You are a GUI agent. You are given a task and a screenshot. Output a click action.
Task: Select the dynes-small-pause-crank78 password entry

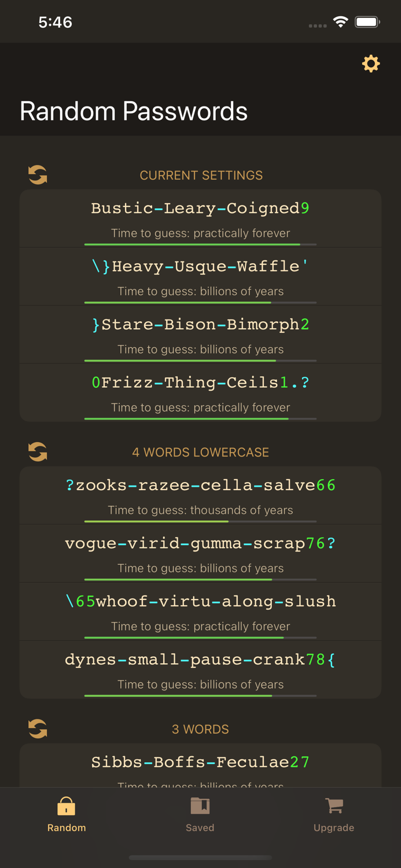pyautogui.click(x=200, y=660)
